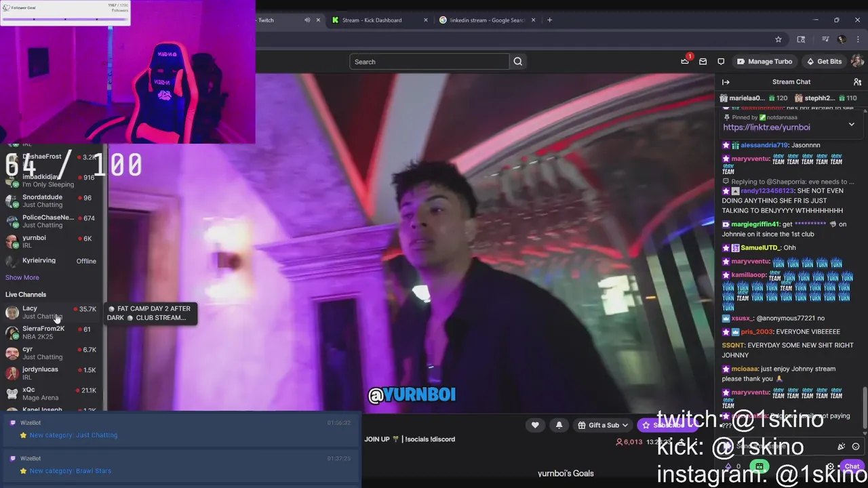Click the mcioaaa username in chat
Image resolution: width=868 pixels, height=488 pixels.
pos(745,369)
